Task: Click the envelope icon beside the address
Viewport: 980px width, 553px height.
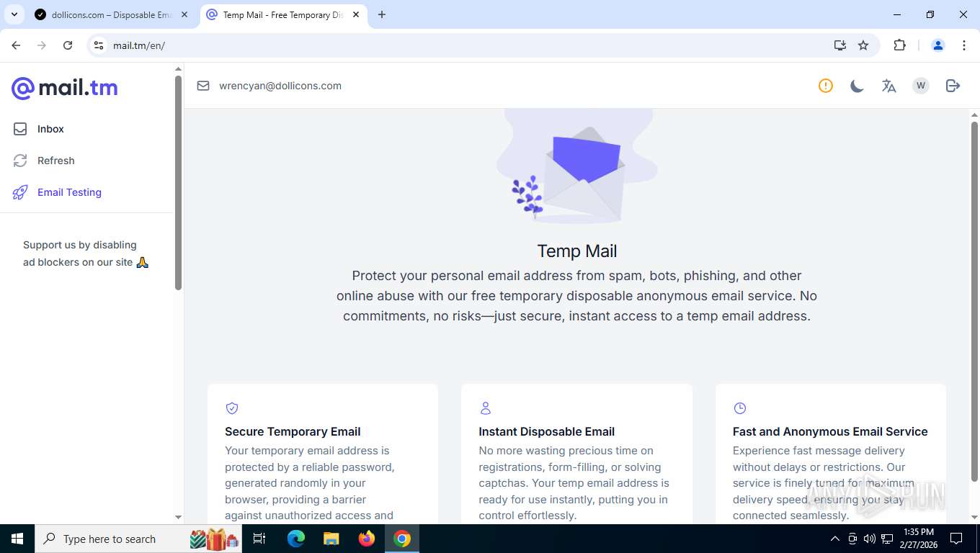Action: point(203,86)
